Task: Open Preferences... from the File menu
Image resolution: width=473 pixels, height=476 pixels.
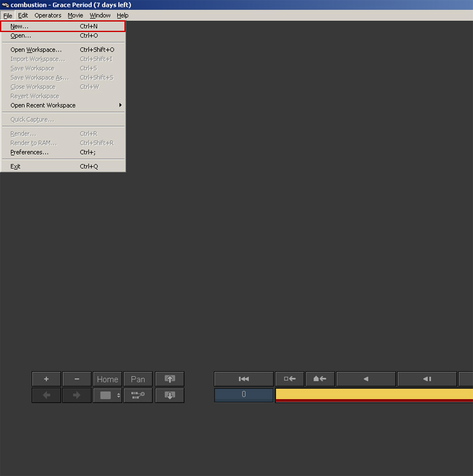Action: (63, 152)
